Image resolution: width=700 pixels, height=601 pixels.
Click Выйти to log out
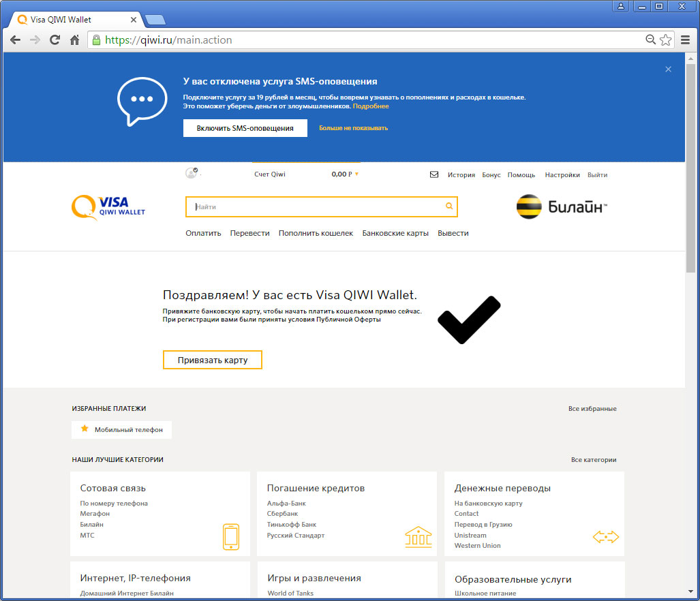pyautogui.click(x=597, y=175)
